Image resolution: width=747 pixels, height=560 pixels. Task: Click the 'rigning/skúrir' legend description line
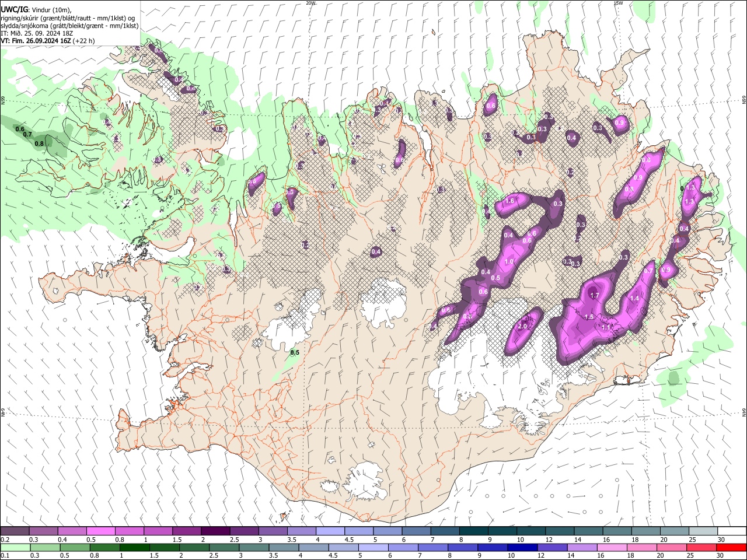(x=68, y=18)
